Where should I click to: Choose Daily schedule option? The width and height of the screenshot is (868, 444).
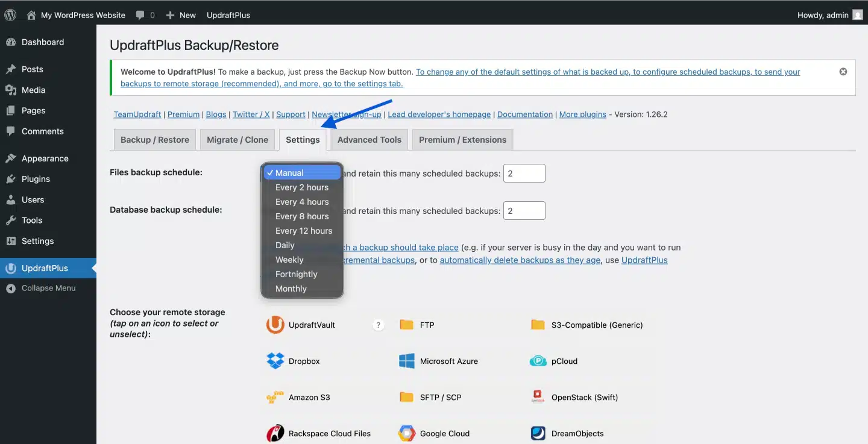[x=302, y=245]
